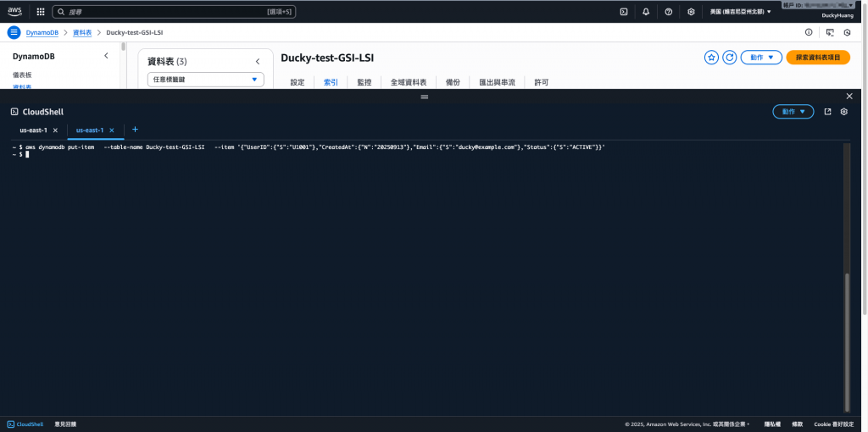Collapse the DynamoDB side navigation
This screenshot has width=868, height=432.
pyautogui.click(x=106, y=56)
